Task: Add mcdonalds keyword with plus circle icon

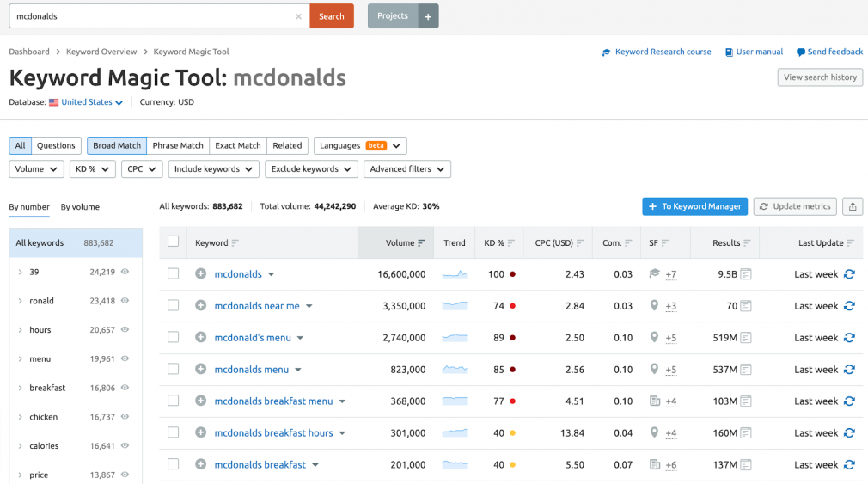Action: (200, 273)
